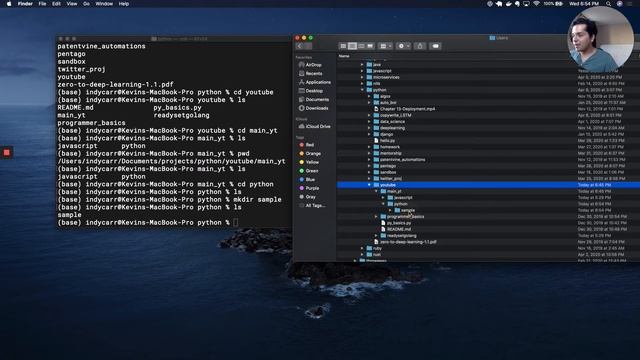Screen dimensions: 640x360
Task: Open the Edit menu
Action: pos(56,4)
